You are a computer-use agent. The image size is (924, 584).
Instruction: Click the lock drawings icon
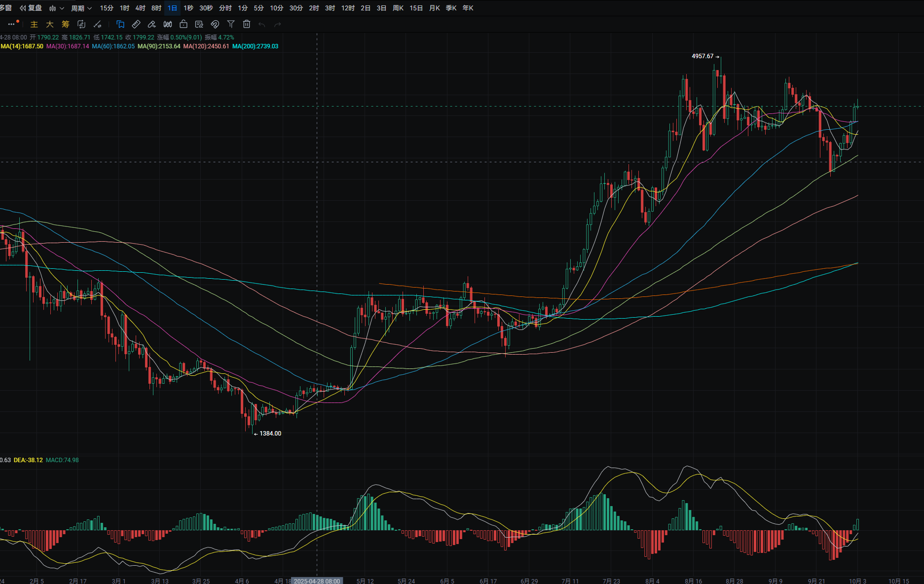(184, 24)
